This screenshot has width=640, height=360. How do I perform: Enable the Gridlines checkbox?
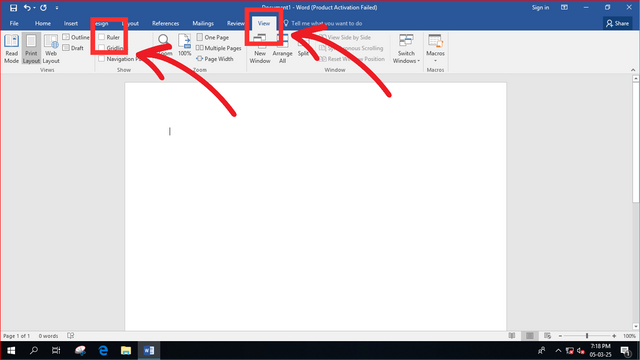pyautogui.click(x=102, y=48)
